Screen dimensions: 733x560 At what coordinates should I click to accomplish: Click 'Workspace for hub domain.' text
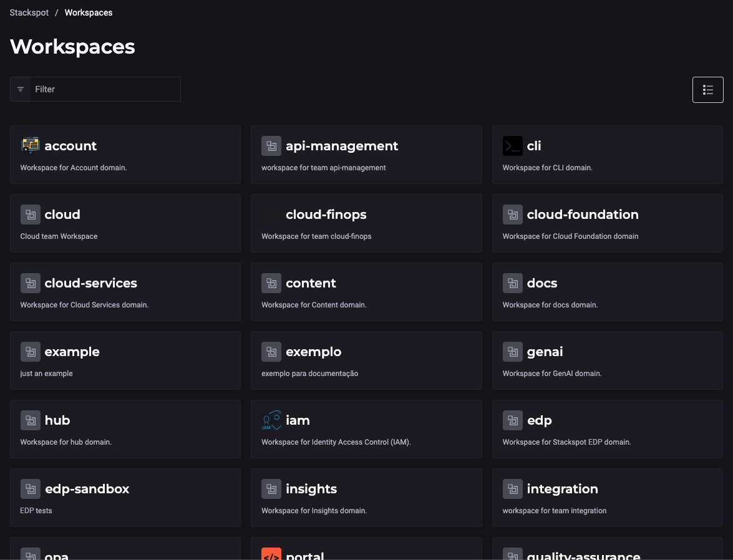point(66,442)
